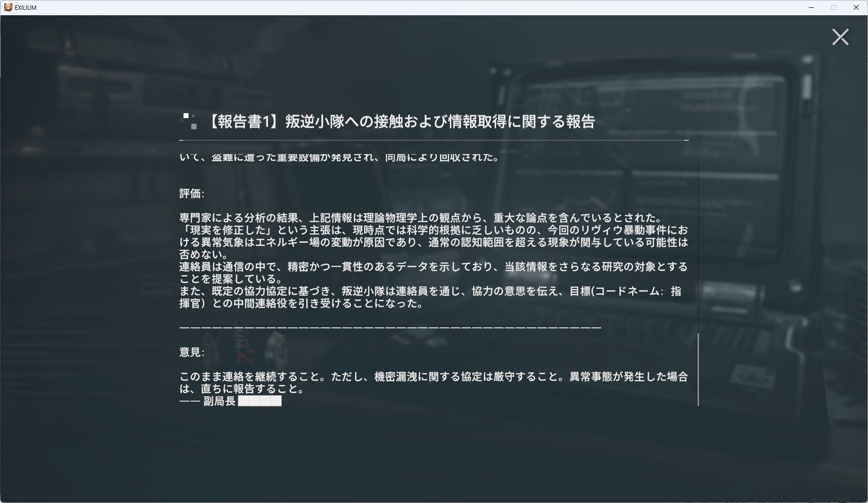Click the line beginning 「現実を修正した」
The image size is (868, 503).
pos(434,230)
